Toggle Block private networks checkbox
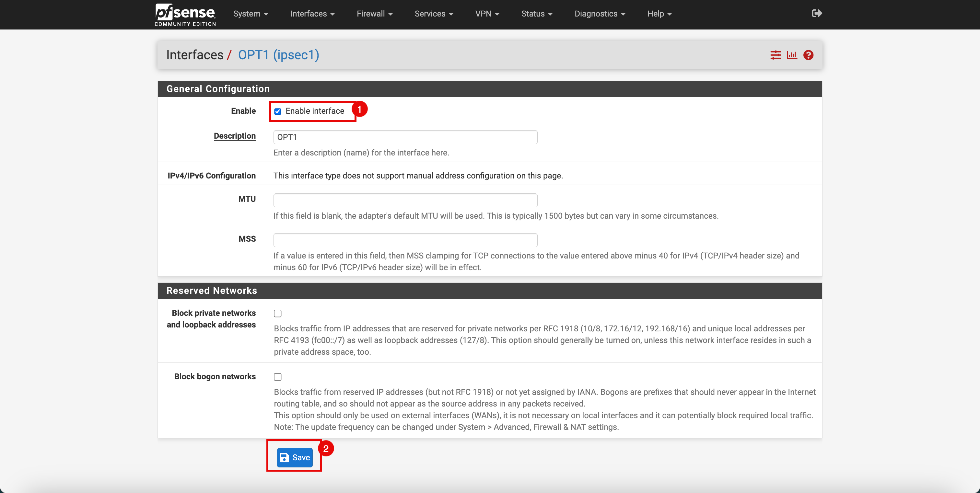The image size is (980, 493). [x=277, y=313]
